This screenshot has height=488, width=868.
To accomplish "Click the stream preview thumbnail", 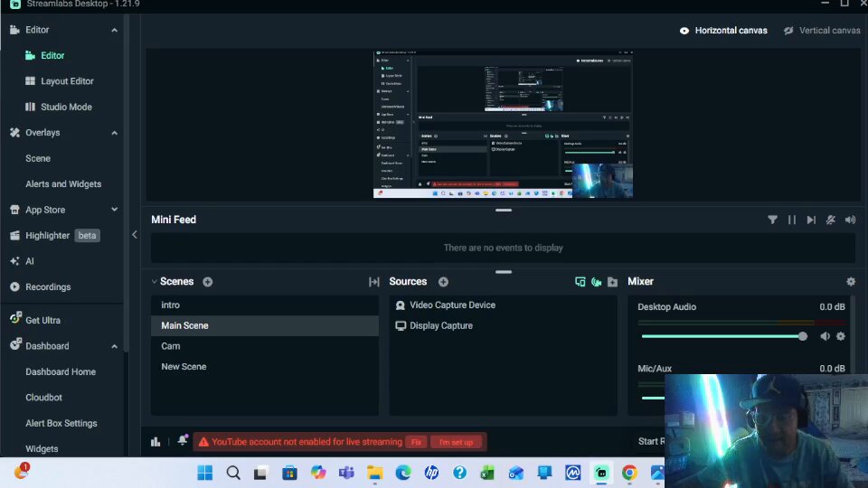I will (x=504, y=125).
